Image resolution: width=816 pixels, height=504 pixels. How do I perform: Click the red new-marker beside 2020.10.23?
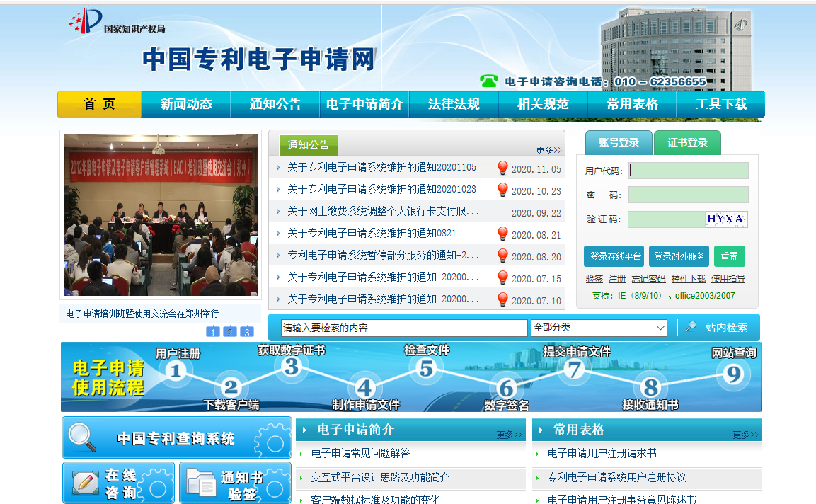502,190
